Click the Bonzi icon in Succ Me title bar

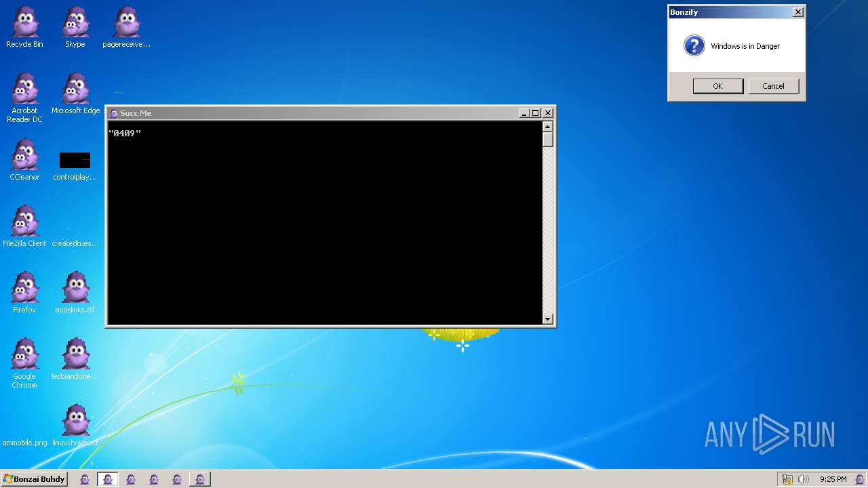[x=114, y=113]
